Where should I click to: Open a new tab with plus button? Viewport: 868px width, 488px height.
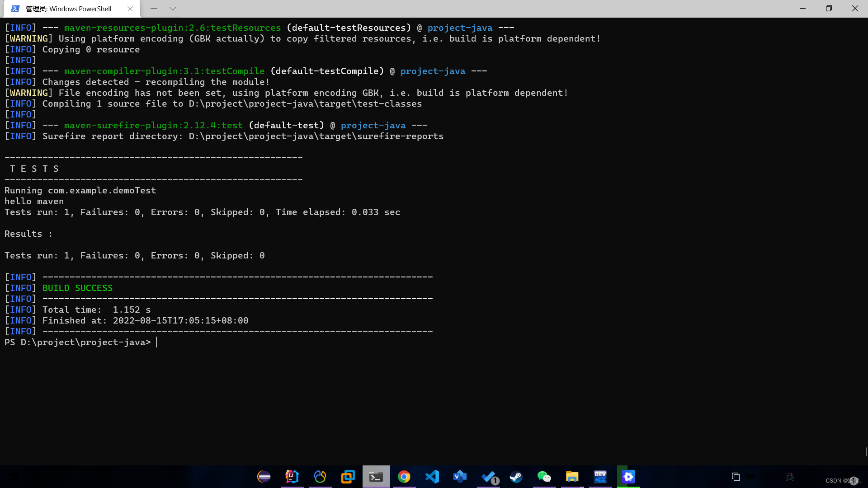[x=154, y=9]
